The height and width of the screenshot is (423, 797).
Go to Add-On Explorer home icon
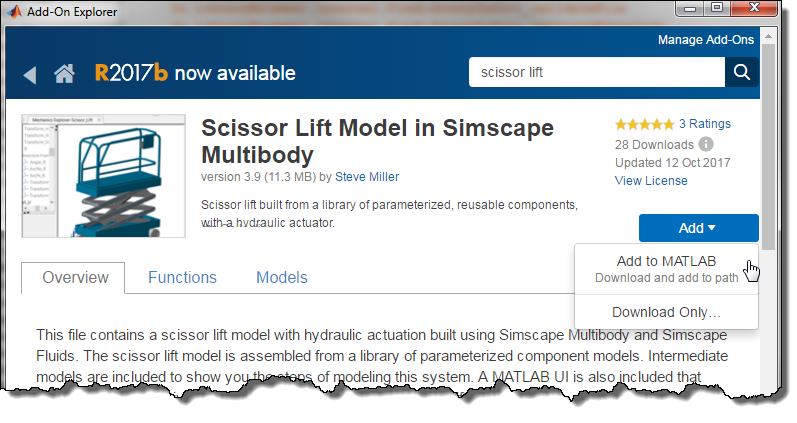click(x=65, y=73)
